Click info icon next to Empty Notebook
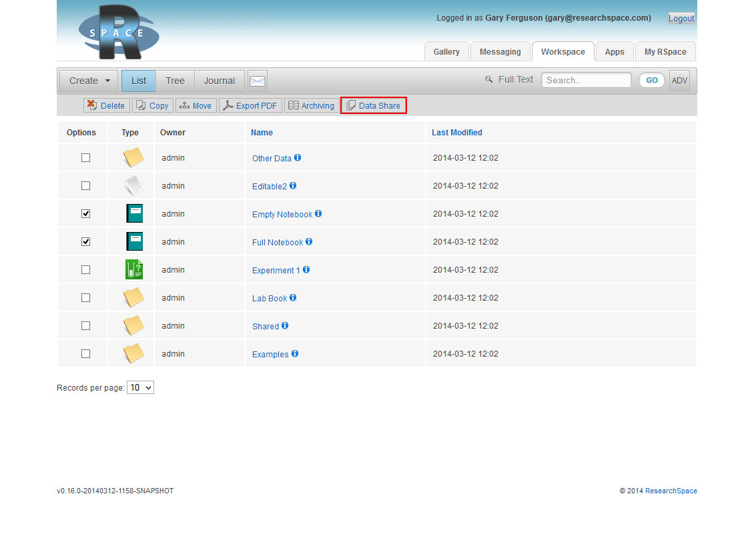 tap(318, 214)
